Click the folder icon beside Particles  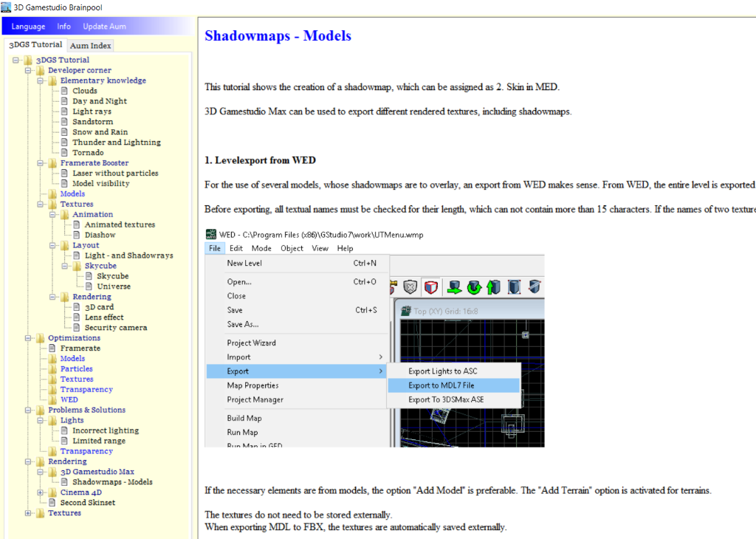pos(52,369)
